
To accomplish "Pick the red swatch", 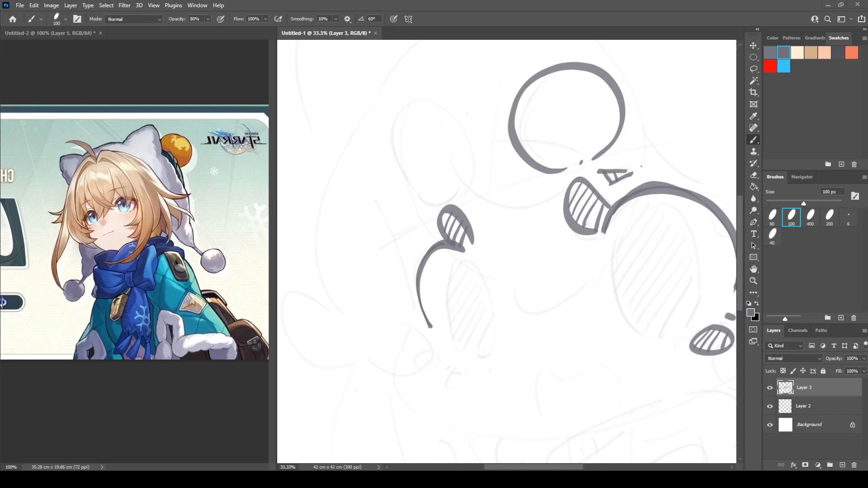I will point(770,66).
